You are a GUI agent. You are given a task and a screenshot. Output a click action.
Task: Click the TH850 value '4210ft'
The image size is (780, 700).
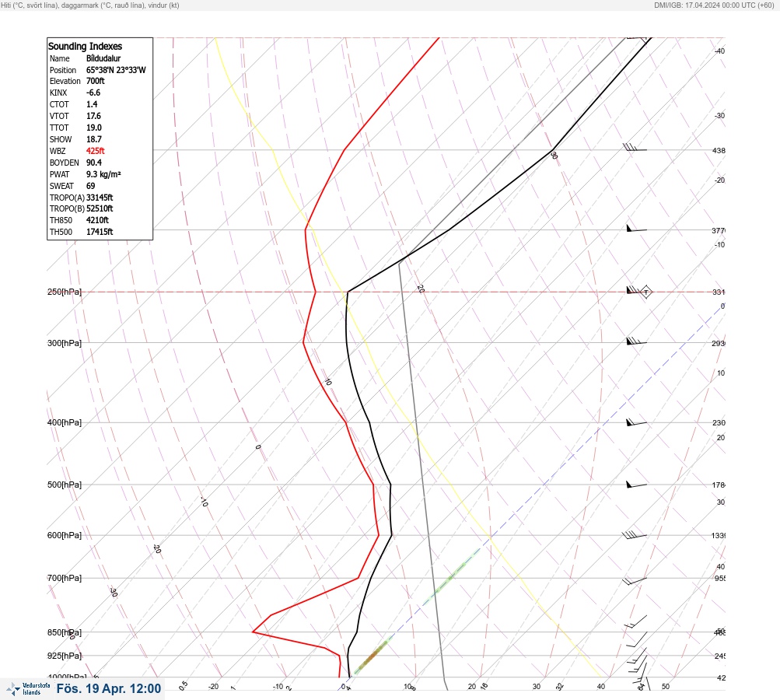coord(97,220)
